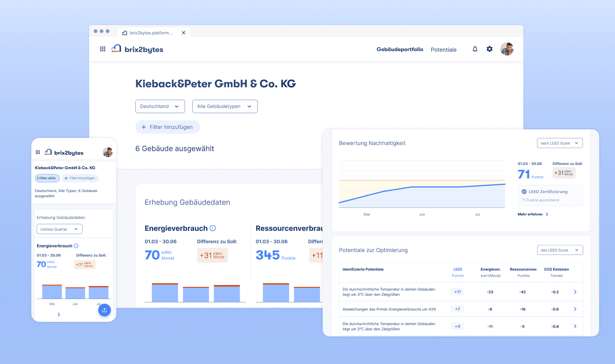
Task: Tap the '2 Filter aktiv' chip on mobile
Action: point(47,178)
